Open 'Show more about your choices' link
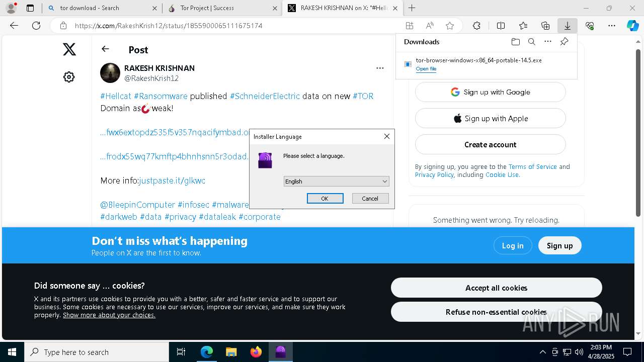 pyautogui.click(x=109, y=315)
